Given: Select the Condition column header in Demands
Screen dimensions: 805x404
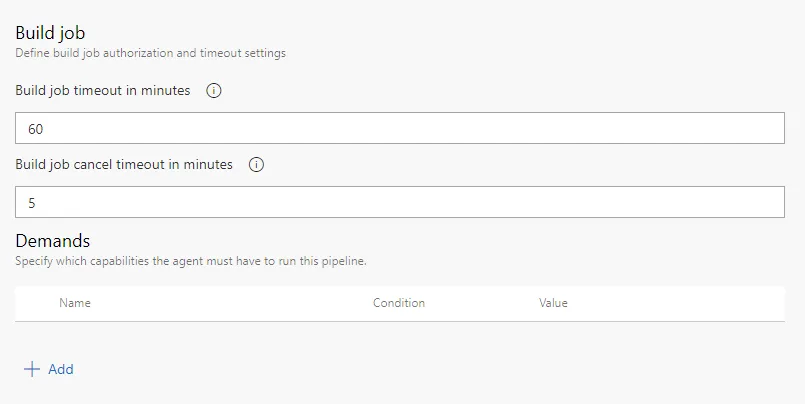Looking at the screenshot, I should point(399,303).
